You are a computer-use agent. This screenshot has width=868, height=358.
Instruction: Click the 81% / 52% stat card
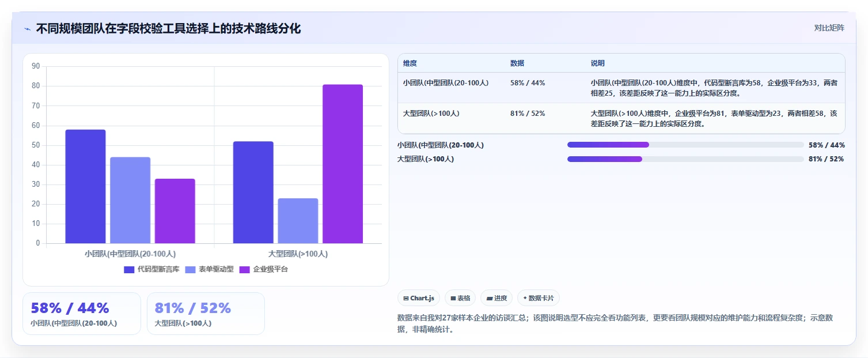pos(206,314)
